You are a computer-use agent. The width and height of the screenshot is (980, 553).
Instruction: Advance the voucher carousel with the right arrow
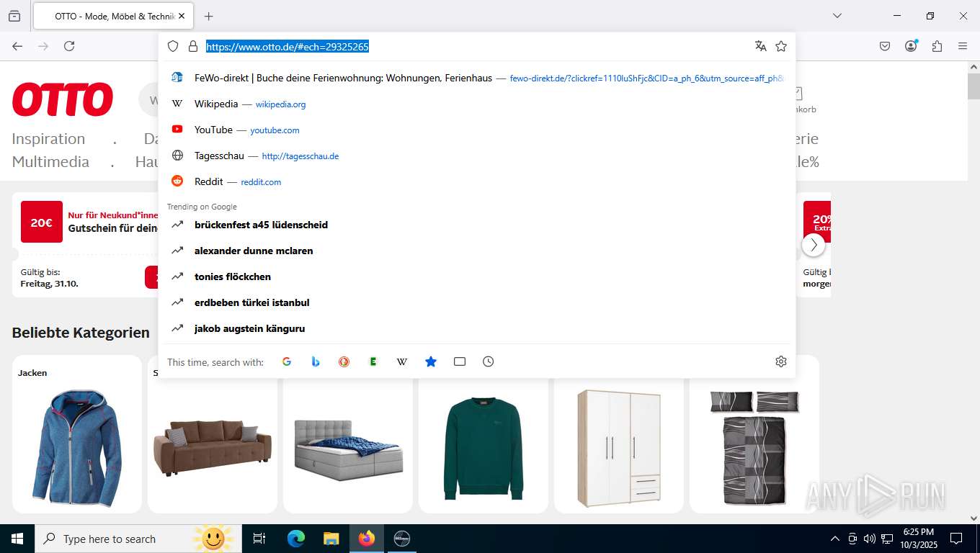click(814, 245)
